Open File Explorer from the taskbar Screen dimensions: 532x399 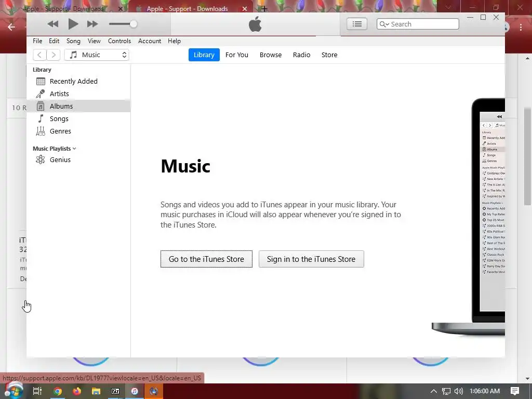pyautogui.click(x=96, y=391)
